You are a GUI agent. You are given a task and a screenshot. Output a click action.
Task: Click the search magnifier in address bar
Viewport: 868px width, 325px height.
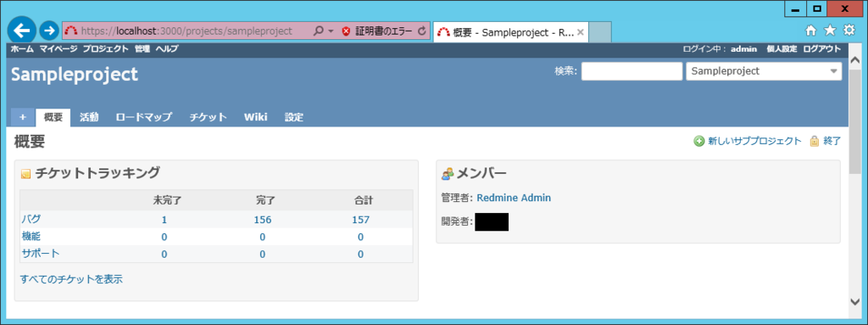319,31
